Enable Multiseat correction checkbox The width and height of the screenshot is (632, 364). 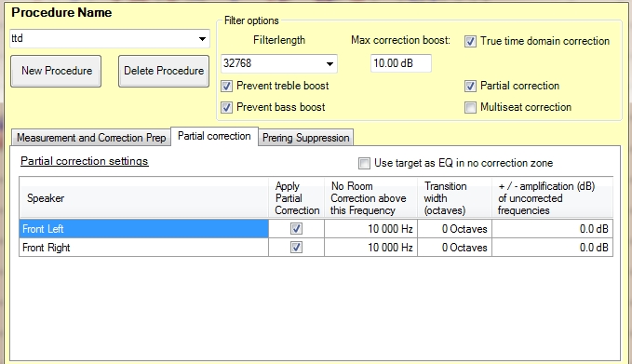point(470,107)
